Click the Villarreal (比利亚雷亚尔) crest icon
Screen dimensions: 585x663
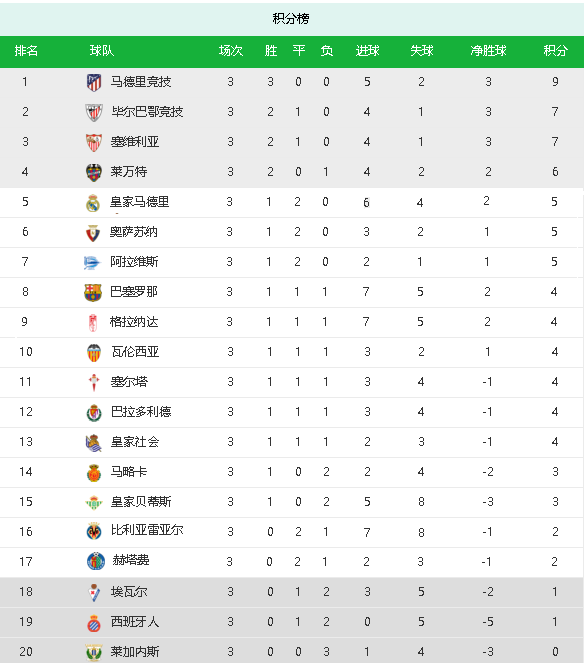94,531
